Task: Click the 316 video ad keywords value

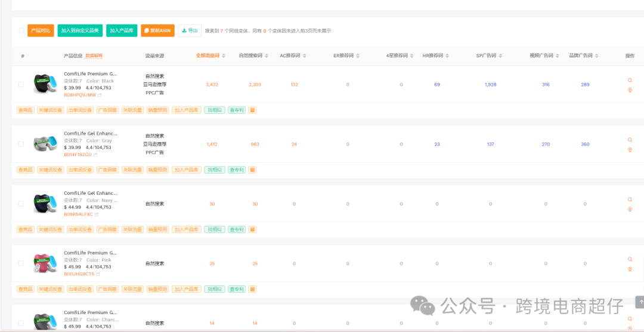Action: click(546, 85)
